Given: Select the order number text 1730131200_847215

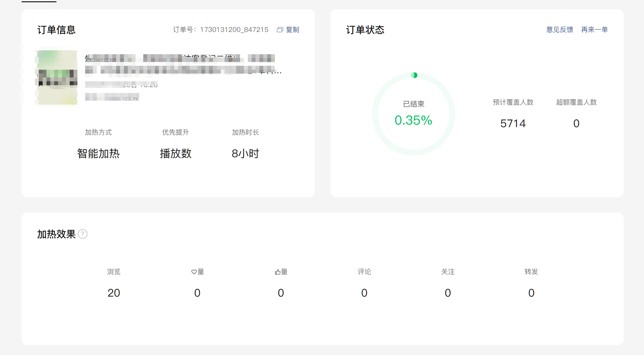Looking at the screenshot, I should [x=234, y=30].
